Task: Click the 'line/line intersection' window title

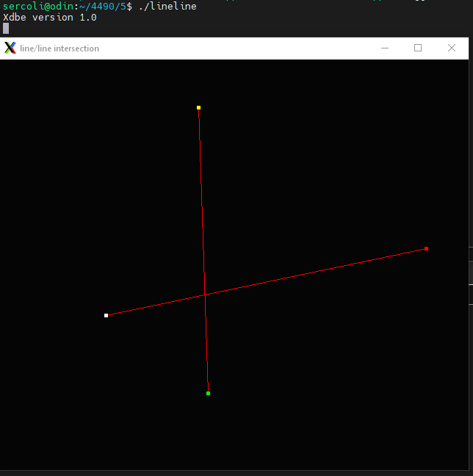Action: pyautogui.click(x=59, y=48)
